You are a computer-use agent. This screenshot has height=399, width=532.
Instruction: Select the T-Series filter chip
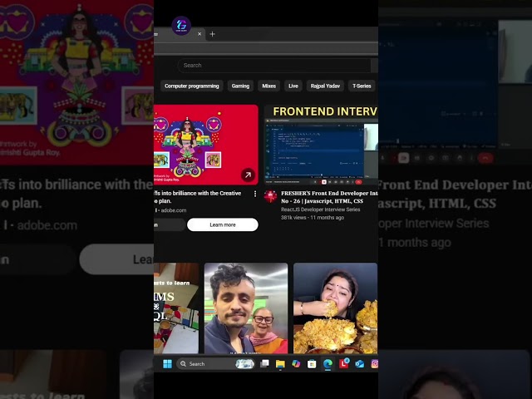click(362, 86)
